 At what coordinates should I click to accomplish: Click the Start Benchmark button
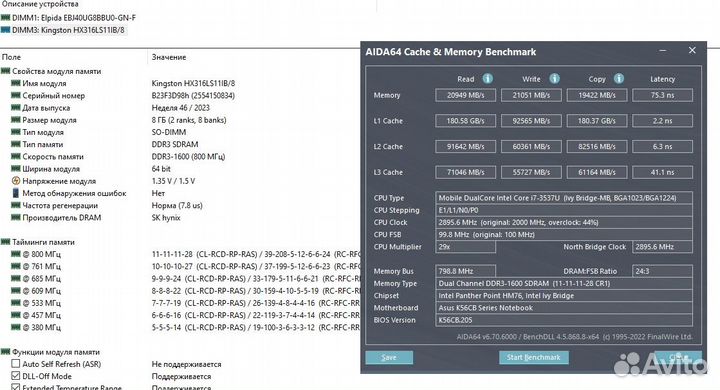534,357
